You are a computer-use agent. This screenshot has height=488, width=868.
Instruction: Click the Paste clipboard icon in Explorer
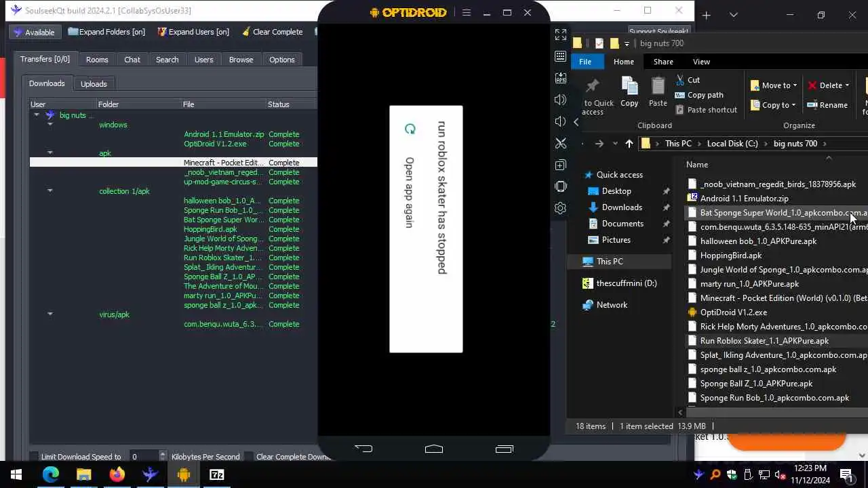(x=658, y=87)
